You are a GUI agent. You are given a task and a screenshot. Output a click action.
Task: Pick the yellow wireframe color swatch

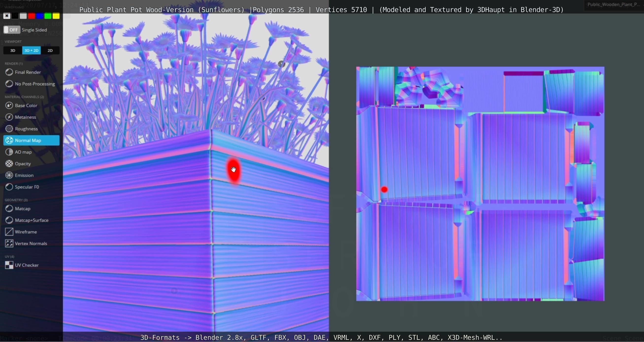(x=56, y=16)
